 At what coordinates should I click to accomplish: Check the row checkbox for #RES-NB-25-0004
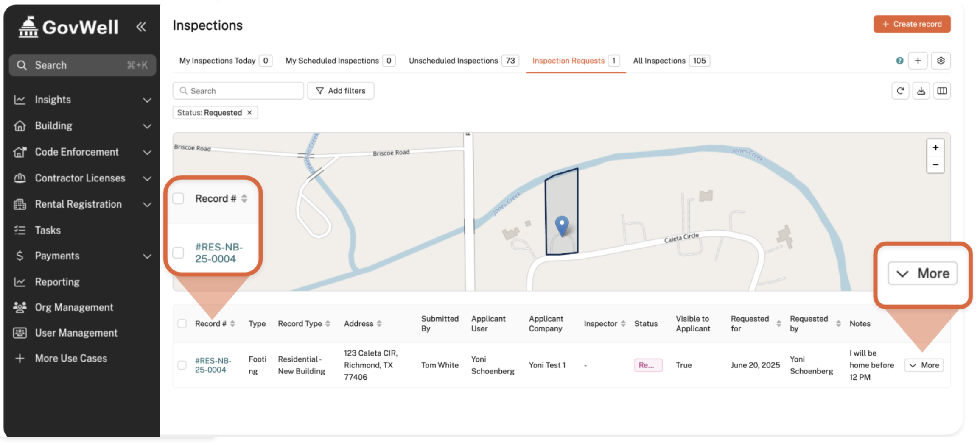182,365
